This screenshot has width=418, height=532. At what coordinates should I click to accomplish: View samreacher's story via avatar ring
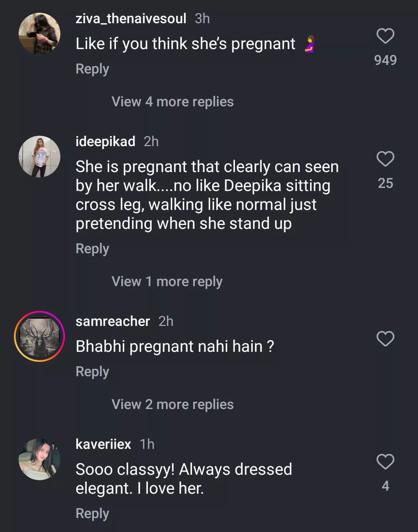[x=39, y=336]
